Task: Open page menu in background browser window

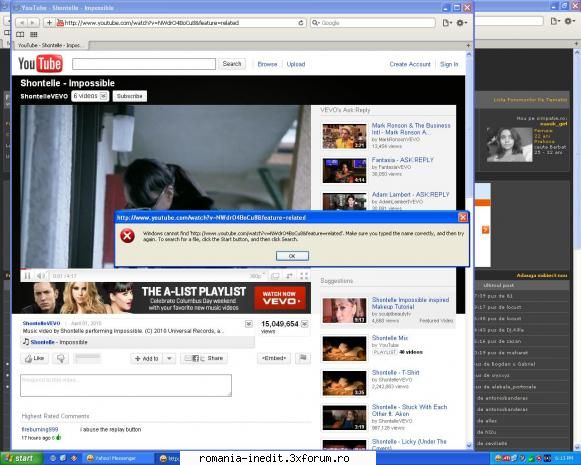Action: pyautogui.click(x=555, y=21)
